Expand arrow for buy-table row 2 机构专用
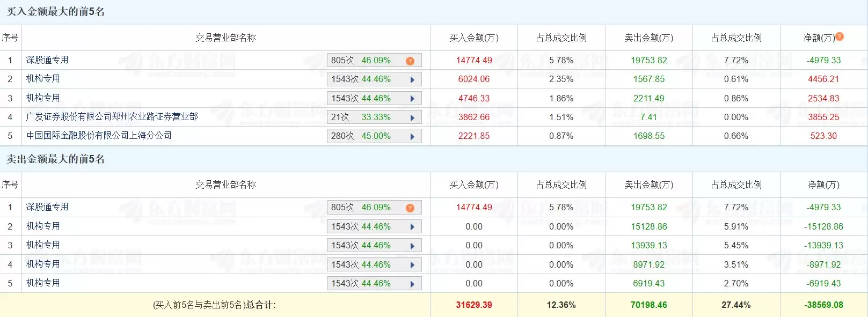The height and width of the screenshot is (317, 868). (412, 80)
